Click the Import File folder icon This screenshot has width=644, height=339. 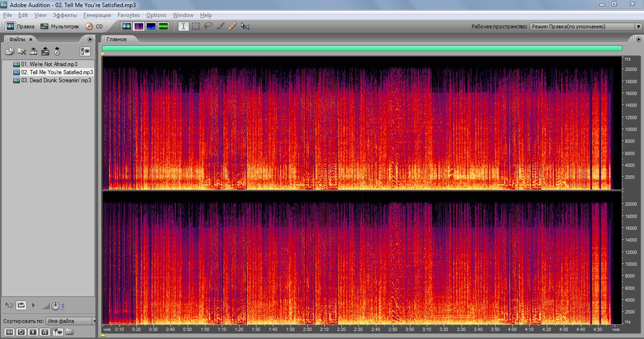tap(9, 52)
